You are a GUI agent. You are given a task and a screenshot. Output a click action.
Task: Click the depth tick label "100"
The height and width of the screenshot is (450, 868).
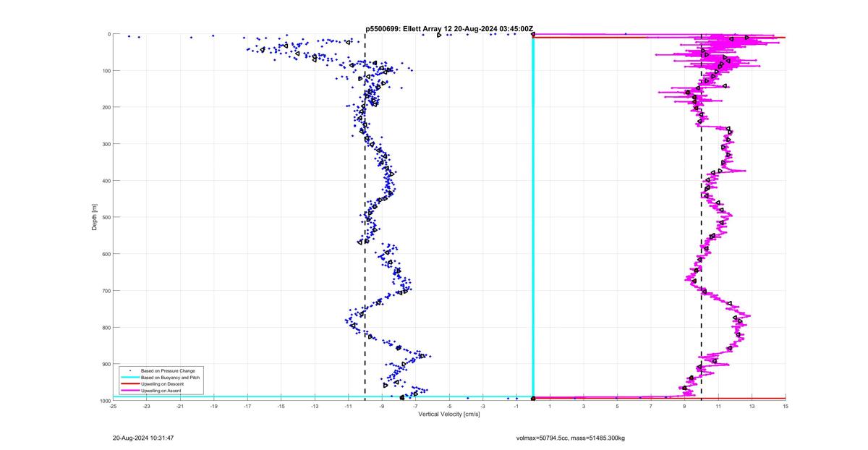[105, 71]
